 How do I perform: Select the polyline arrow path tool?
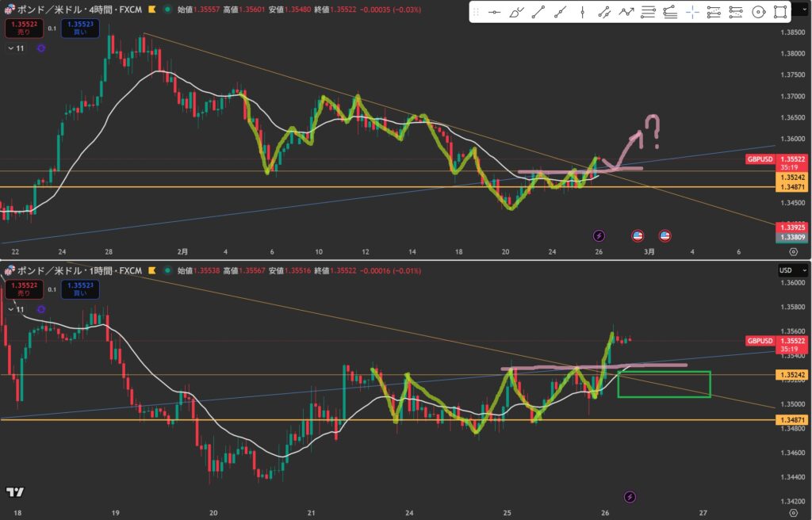[626, 12]
